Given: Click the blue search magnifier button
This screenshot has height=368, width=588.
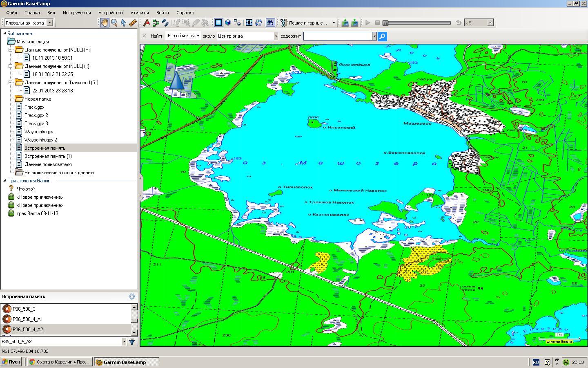Looking at the screenshot, I should 382,36.
